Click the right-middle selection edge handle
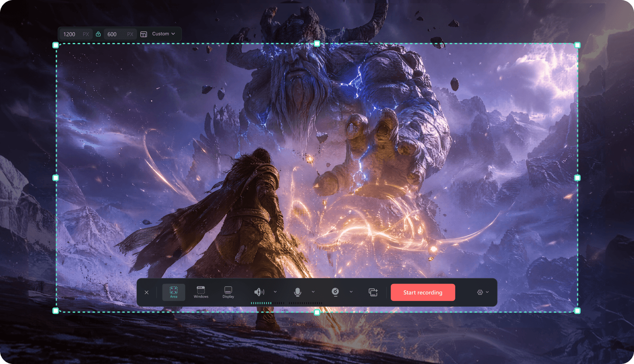This screenshot has width=634, height=364. click(577, 178)
